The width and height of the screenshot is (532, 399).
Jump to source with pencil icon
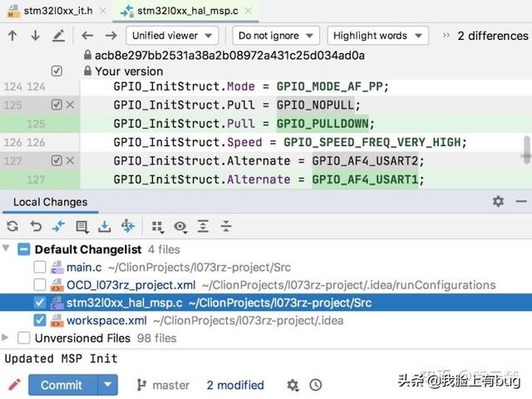(58, 36)
